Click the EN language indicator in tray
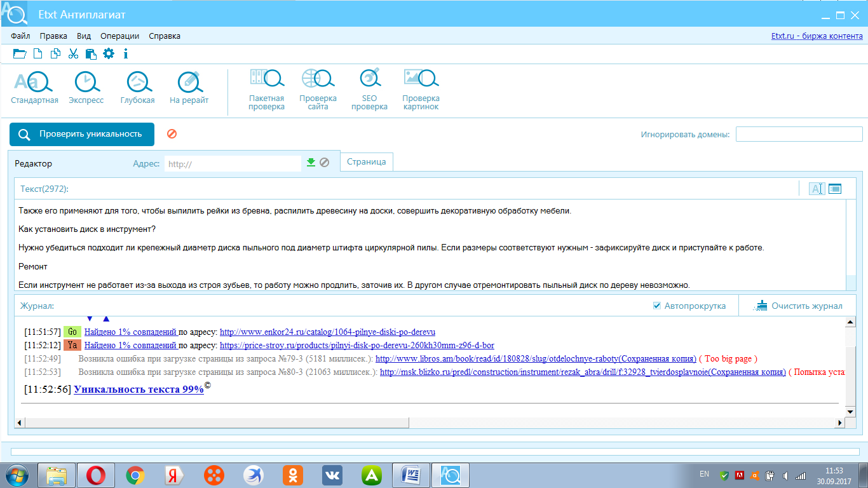This screenshot has width=868, height=488. pos(704,474)
